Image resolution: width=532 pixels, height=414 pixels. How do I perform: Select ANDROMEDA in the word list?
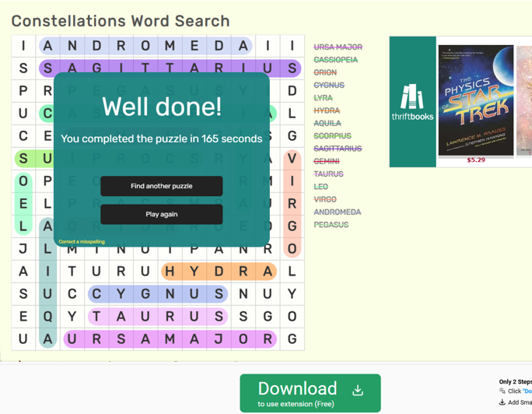338,212
